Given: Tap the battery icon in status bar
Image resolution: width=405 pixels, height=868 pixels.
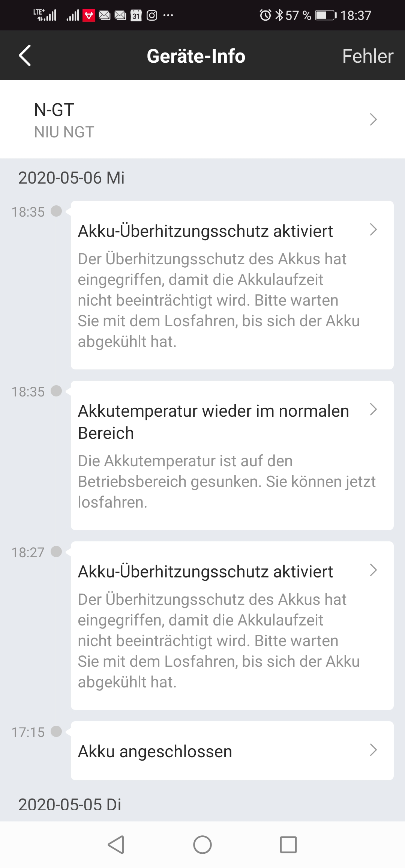Looking at the screenshot, I should 325,15.
